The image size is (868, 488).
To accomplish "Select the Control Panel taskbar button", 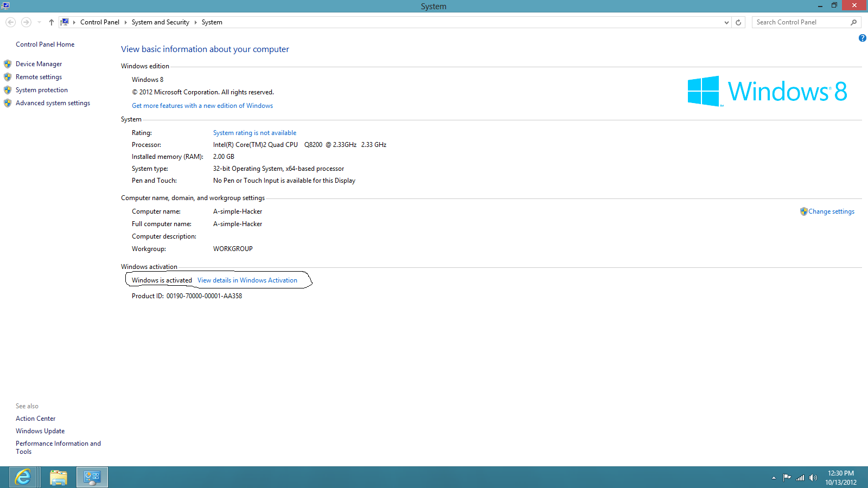I will (92, 477).
